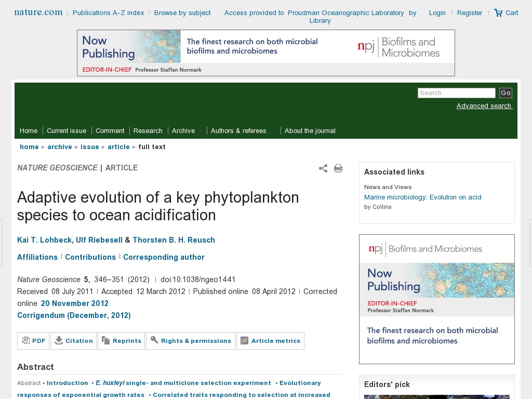Viewport: 532px width, 399px height.
Task: Expand the Contributions section
Action: pos(90,257)
